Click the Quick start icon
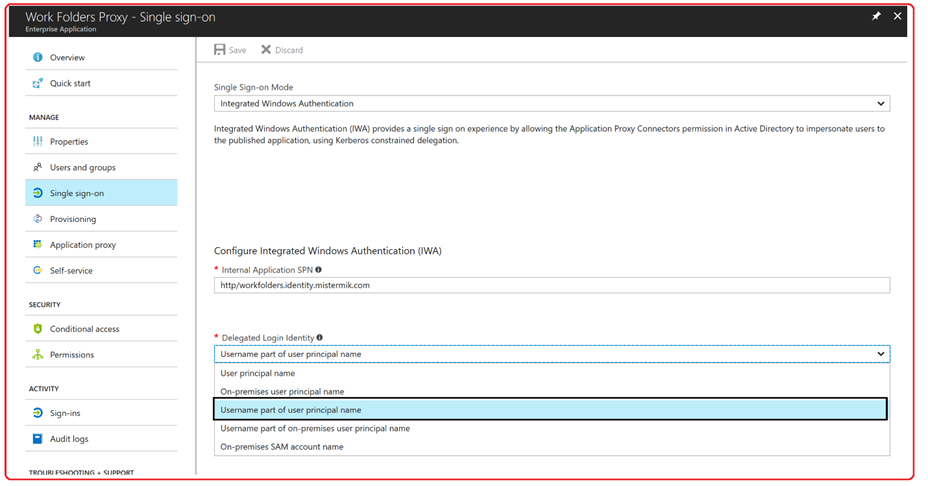Viewport: 928px width, 486px height. coord(38,83)
